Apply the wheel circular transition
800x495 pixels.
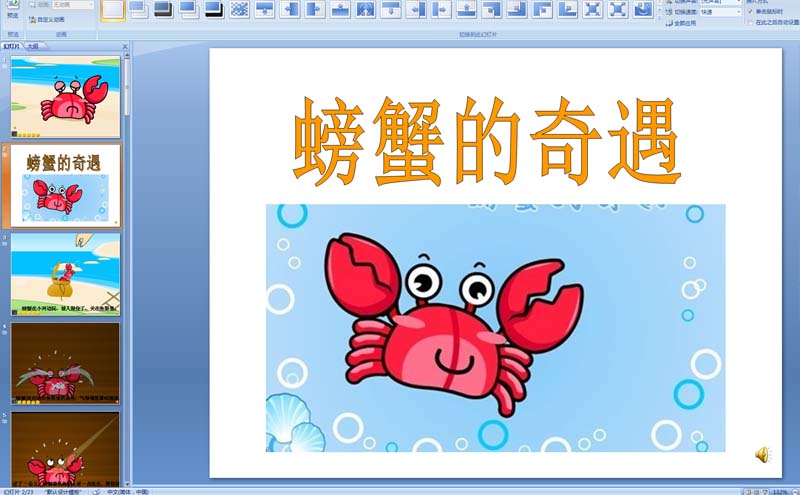[366, 10]
